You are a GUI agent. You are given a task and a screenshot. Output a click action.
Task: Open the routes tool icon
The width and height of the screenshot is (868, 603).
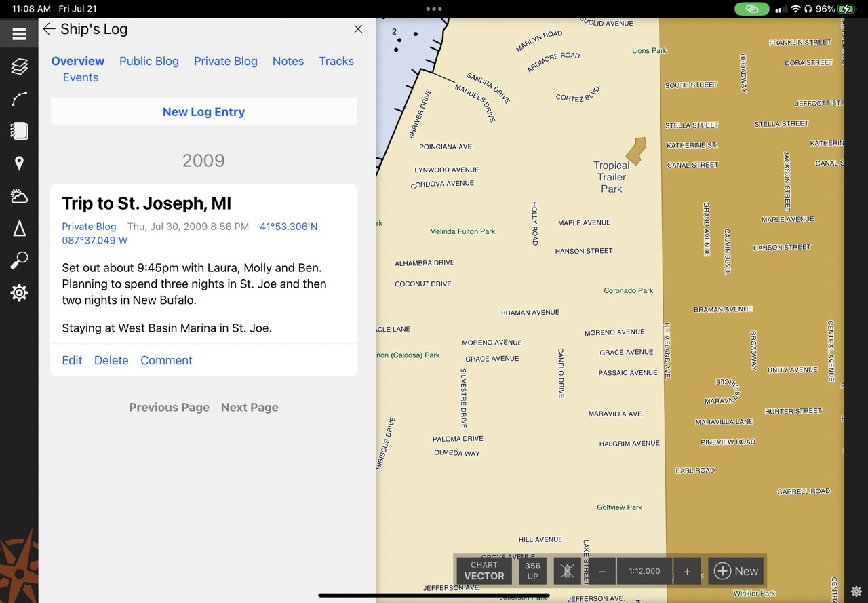pyautogui.click(x=19, y=99)
